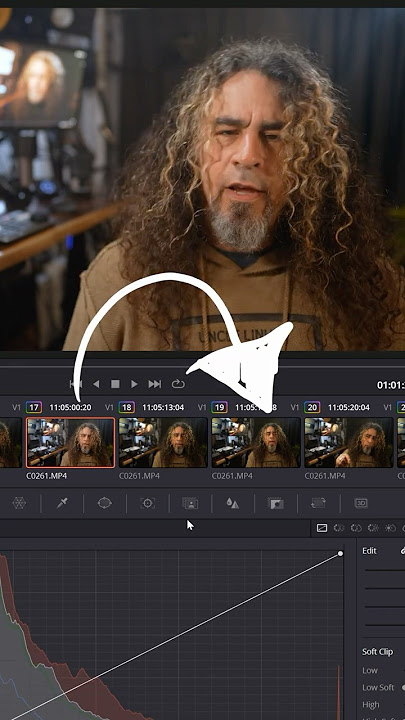Select clip 18 thumbnail
The width and height of the screenshot is (405, 720).
tap(163, 442)
